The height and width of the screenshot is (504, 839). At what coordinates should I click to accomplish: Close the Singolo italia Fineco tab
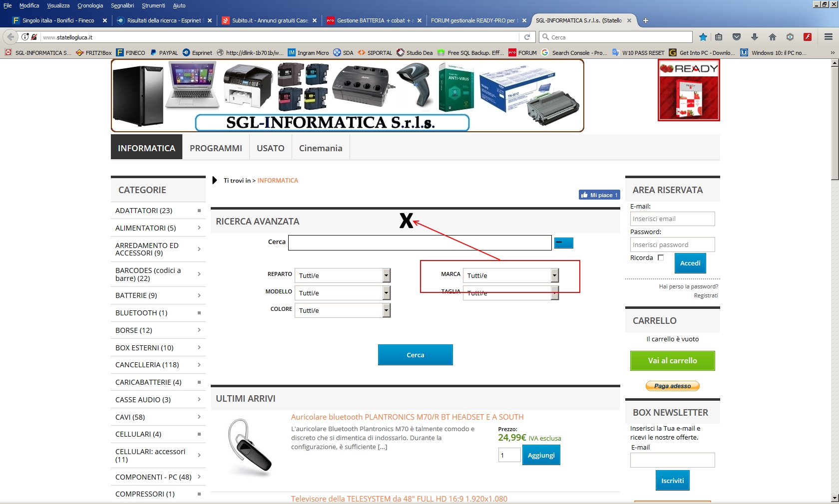(x=105, y=20)
